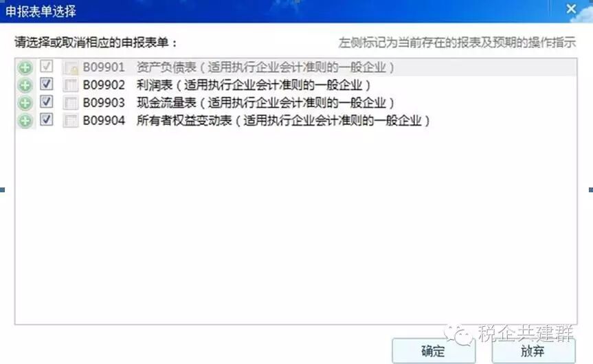Select the 现金流量表 row text
Screen dimensions: 593x364
point(238,103)
